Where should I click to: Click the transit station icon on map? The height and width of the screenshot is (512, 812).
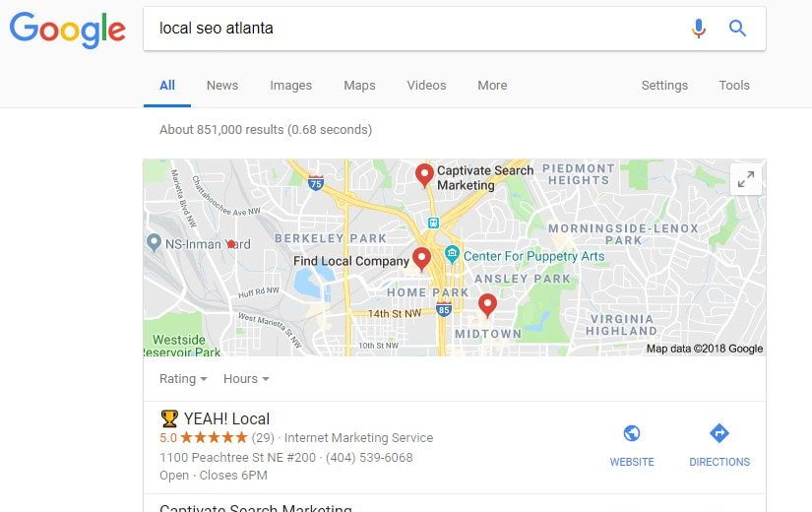point(433,223)
